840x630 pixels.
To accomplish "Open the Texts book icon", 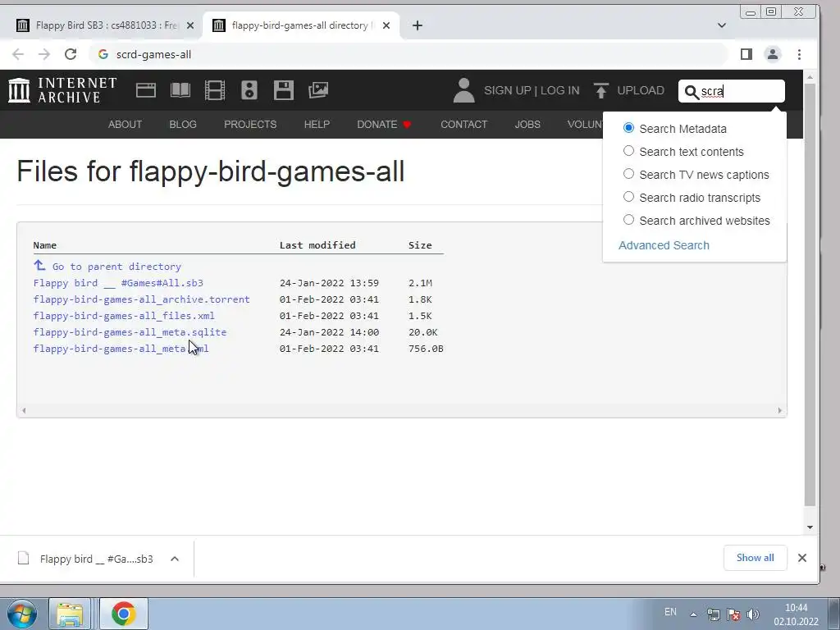I will tap(180, 90).
